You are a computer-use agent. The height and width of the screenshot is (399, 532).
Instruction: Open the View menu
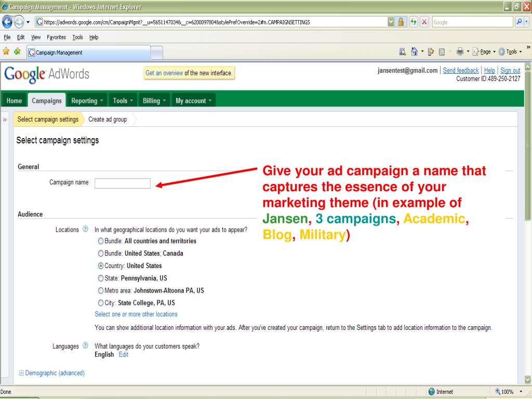pyautogui.click(x=36, y=37)
